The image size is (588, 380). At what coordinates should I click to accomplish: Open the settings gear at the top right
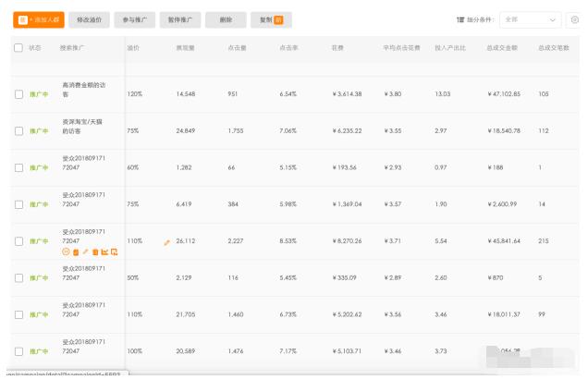coord(575,19)
